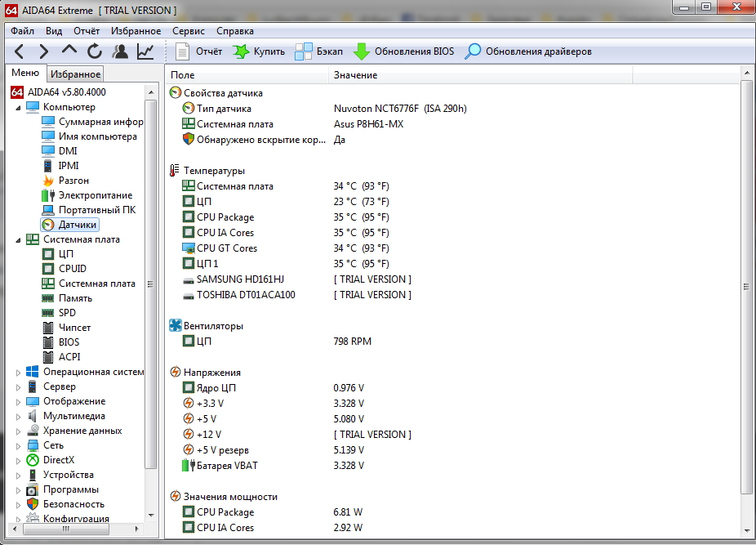
Task: Open BIOS updates (Обновления BIOS)
Action: (x=403, y=51)
